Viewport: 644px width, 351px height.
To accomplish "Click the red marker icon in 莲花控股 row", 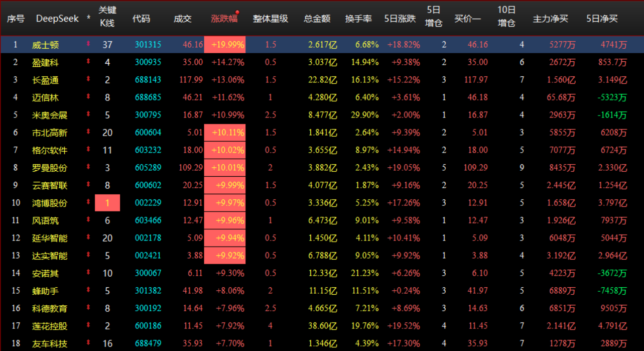I will pyautogui.click(x=88, y=325).
